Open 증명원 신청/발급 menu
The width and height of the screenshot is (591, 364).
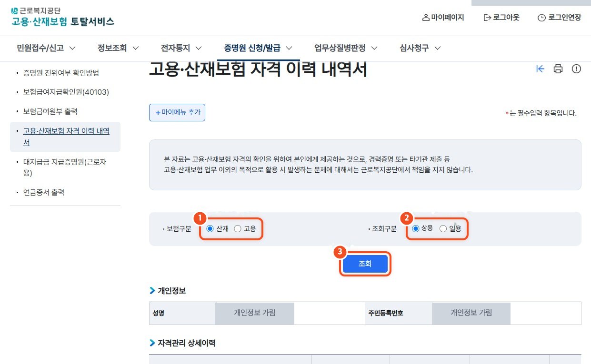pyautogui.click(x=258, y=48)
